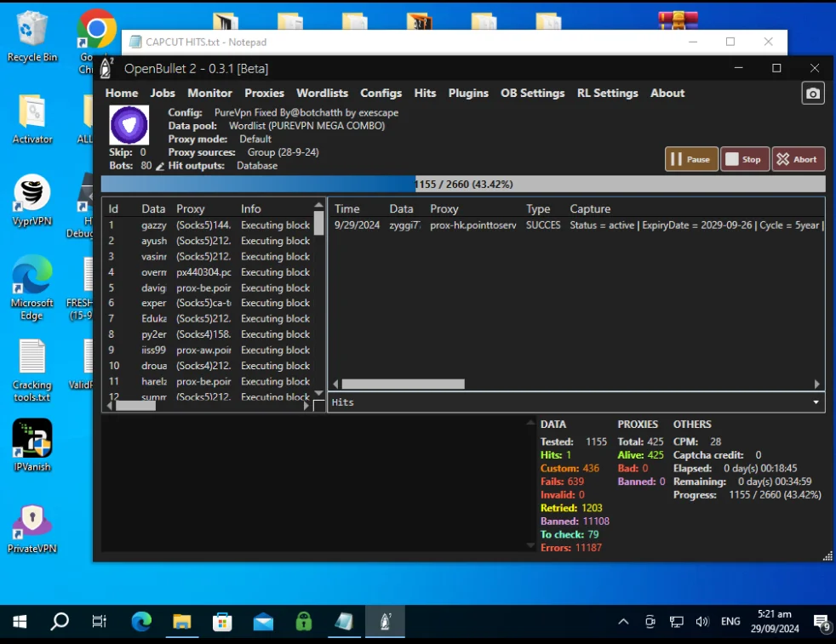Open RL Settings

point(607,94)
